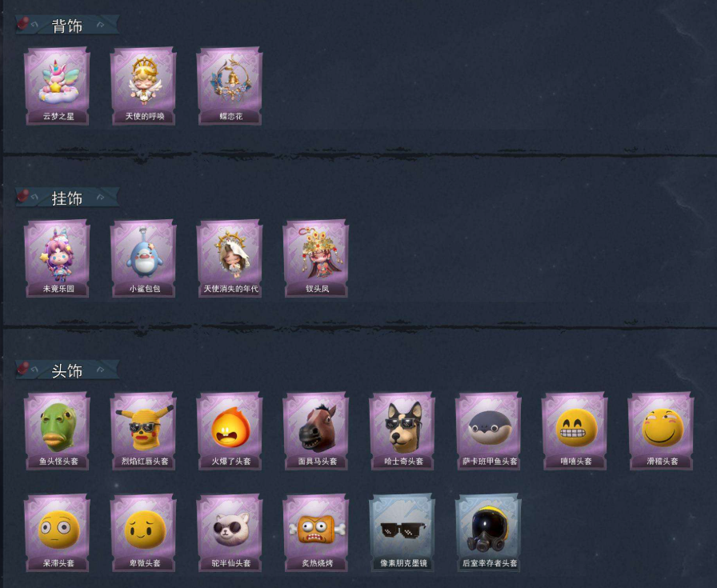This screenshot has width=717, height=588.
Task: Select the 面具马头套 horse mask
Action: tap(316, 430)
